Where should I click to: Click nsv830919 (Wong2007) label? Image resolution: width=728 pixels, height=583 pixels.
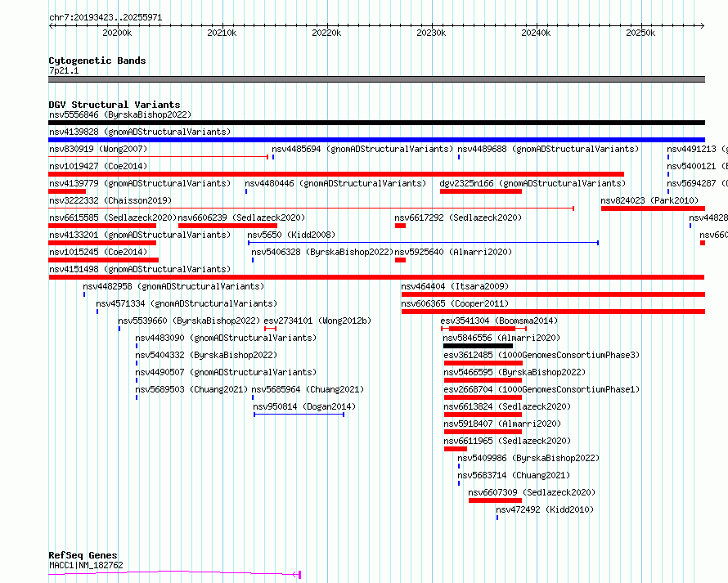coord(98,149)
